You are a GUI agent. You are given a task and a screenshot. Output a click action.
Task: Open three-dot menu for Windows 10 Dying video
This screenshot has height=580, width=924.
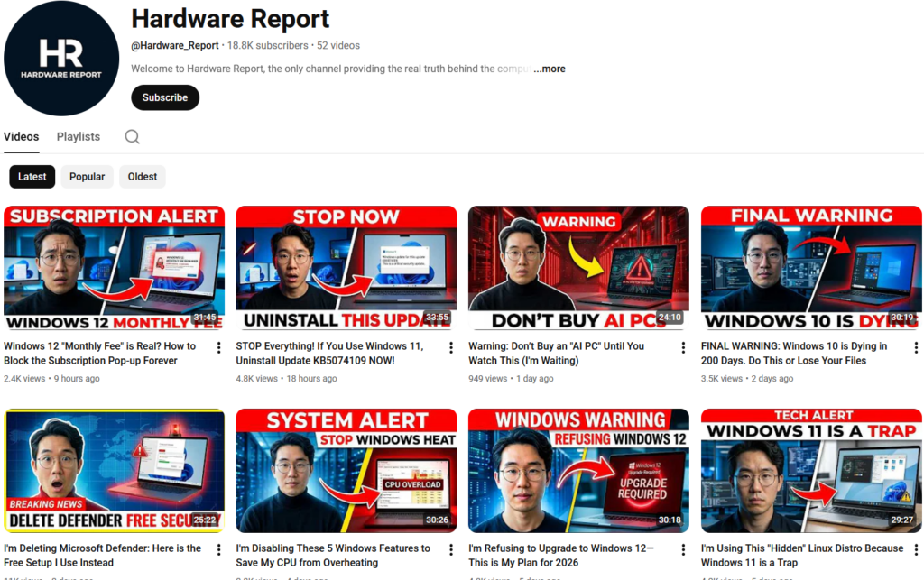coord(916,348)
